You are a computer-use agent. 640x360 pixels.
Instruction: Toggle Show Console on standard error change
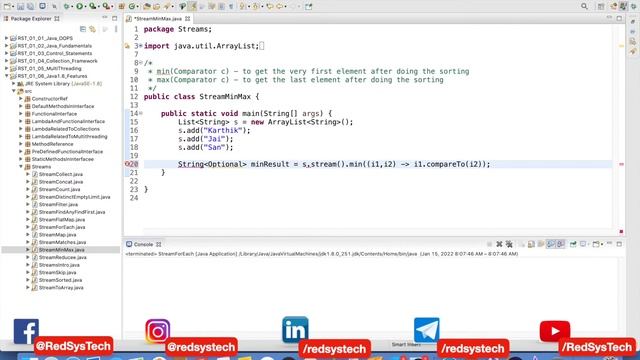coord(561,244)
